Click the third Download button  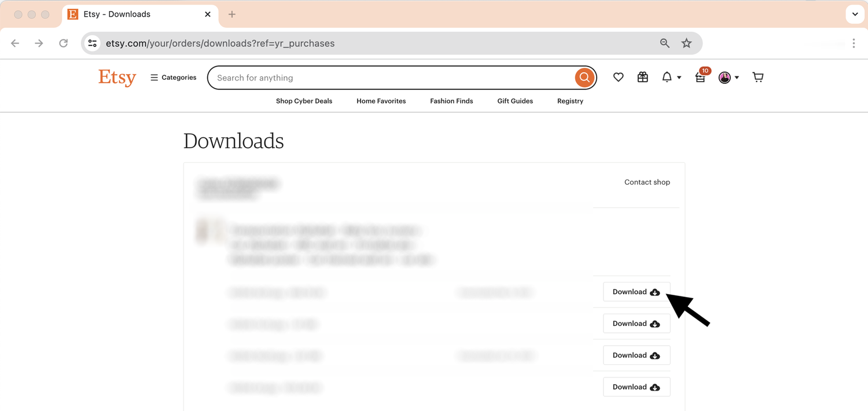[x=637, y=355]
